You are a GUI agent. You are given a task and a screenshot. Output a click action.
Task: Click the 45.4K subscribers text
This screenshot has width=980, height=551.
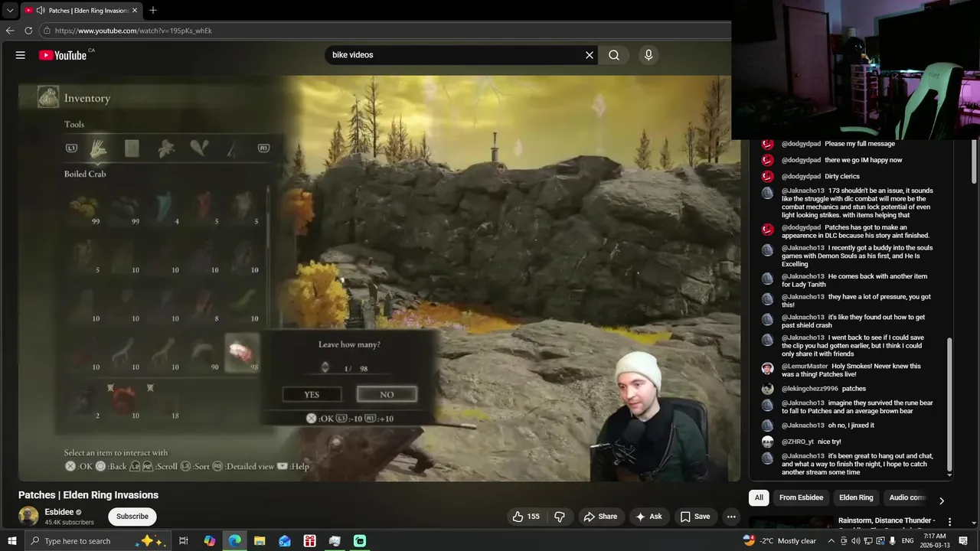click(69, 523)
